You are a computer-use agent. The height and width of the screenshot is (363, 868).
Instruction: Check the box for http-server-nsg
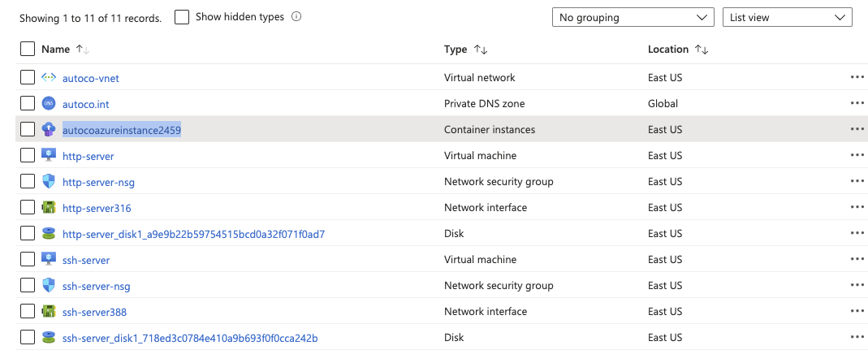coord(28,182)
